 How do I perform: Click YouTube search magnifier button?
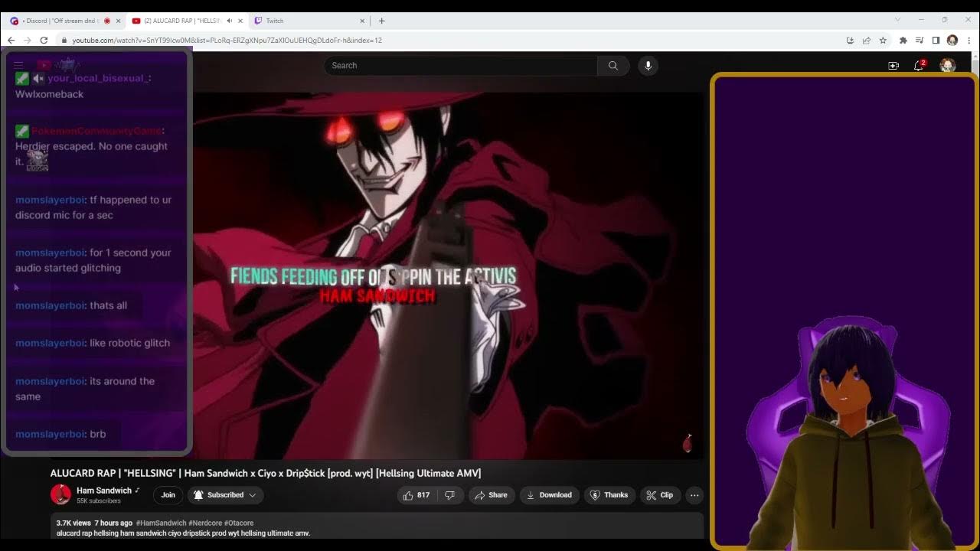(x=613, y=66)
